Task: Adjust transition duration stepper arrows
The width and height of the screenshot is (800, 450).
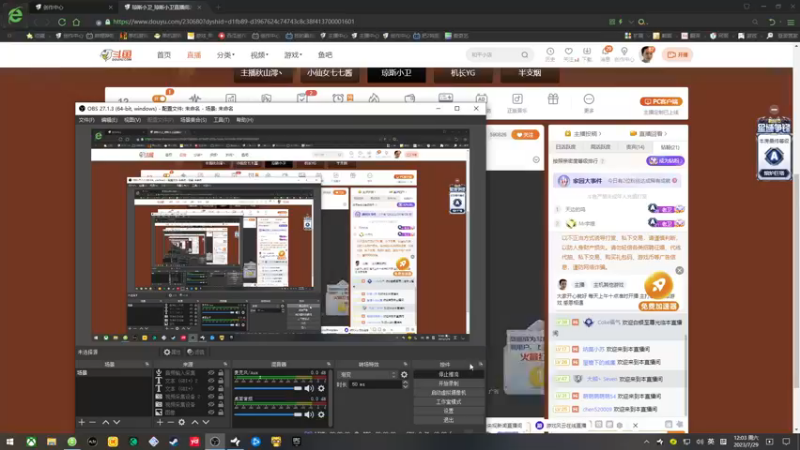Action: pyautogui.click(x=405, y=385)
